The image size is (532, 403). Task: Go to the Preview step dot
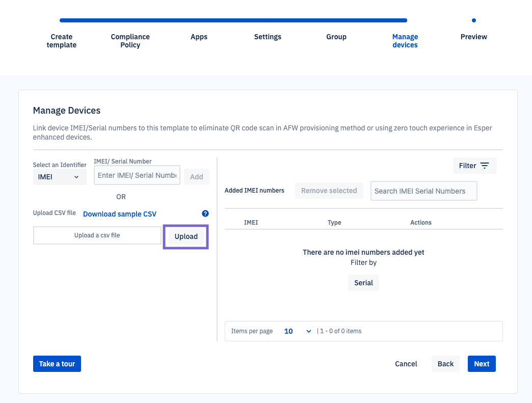pyautogui.click(x=473, y=20)
